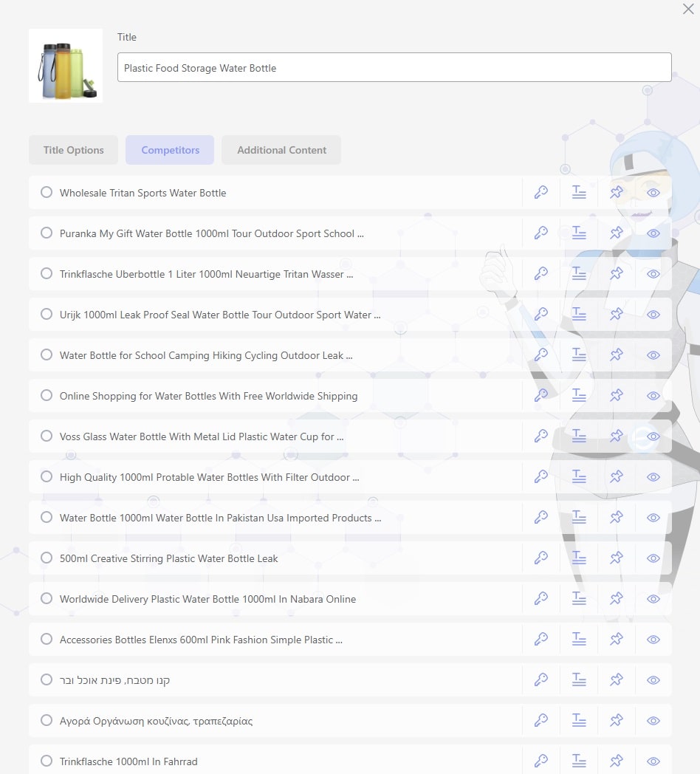Viewport: 700px width, 774px height.
Task: Open the Additional Content tab
Action: tap(281, 150)
